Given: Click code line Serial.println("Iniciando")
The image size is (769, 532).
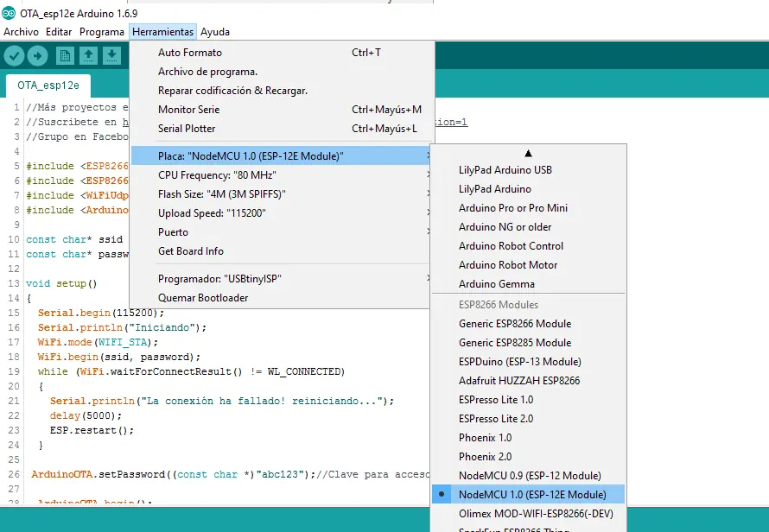Looking at the screenshot, I should [x=122, y=327].
